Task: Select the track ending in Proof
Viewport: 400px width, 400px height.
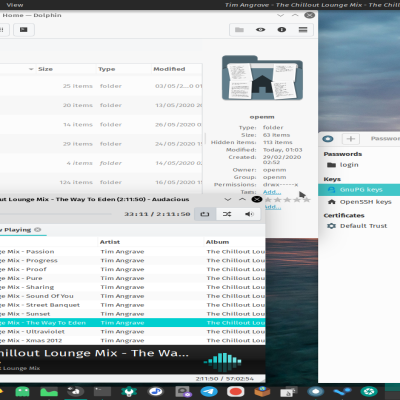Action: pos(133,269)
